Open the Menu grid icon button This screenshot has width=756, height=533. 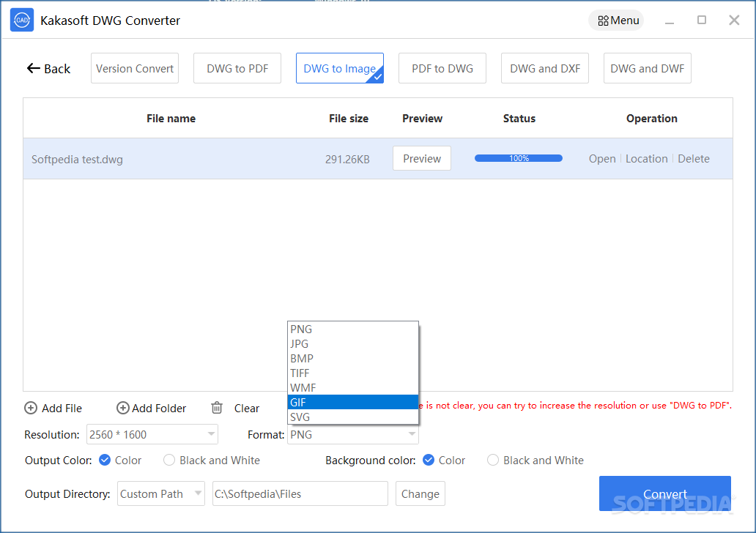click(x=616, y=20)
